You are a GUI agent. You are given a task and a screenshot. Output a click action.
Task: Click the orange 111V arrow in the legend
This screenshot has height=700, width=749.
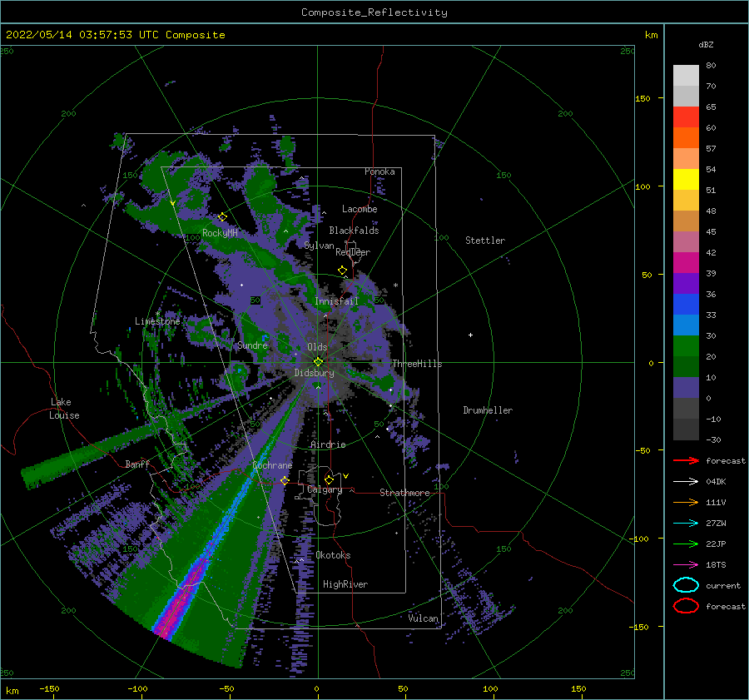point(686,502)
